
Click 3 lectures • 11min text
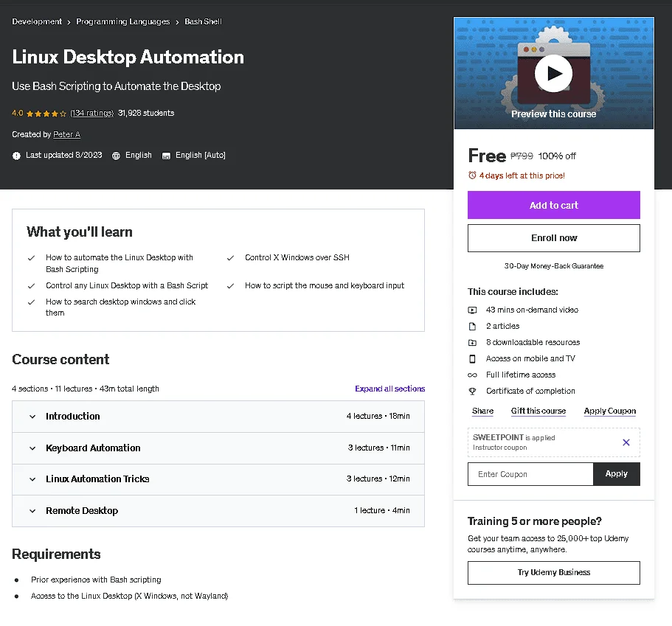[379, 448]
